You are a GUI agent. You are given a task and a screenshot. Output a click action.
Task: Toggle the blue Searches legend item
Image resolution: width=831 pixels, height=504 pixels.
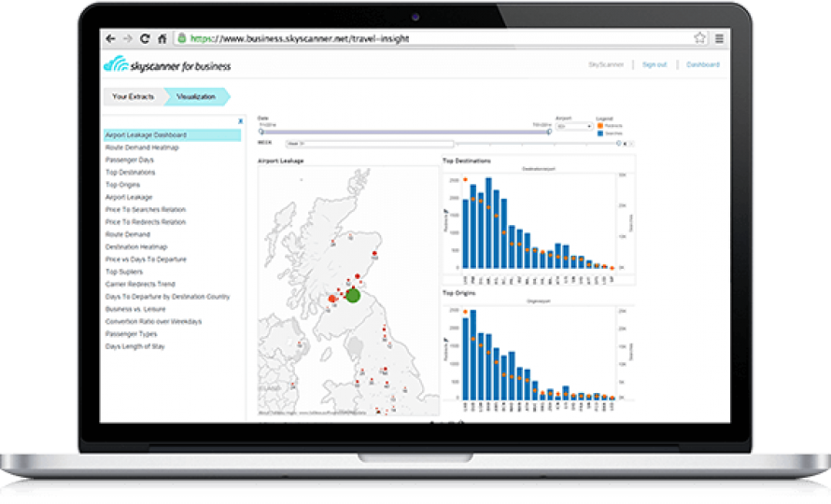(x=599, y=133)
